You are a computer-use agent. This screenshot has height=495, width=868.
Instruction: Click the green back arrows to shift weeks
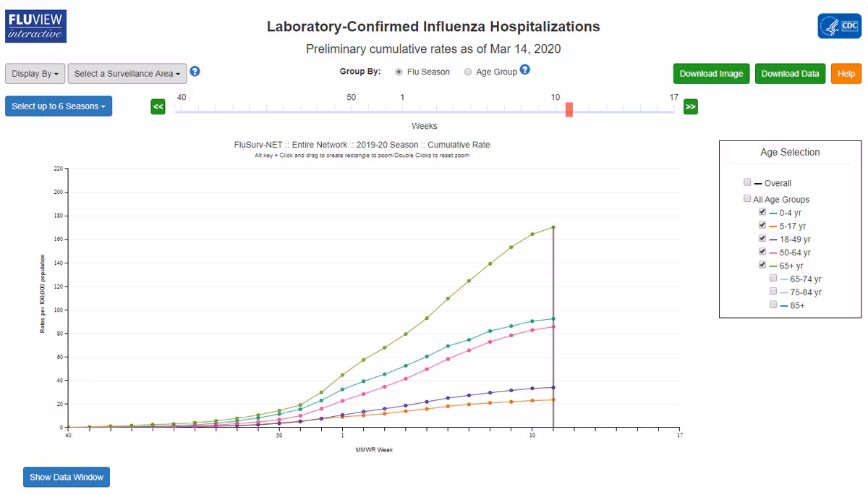[158, 106]
